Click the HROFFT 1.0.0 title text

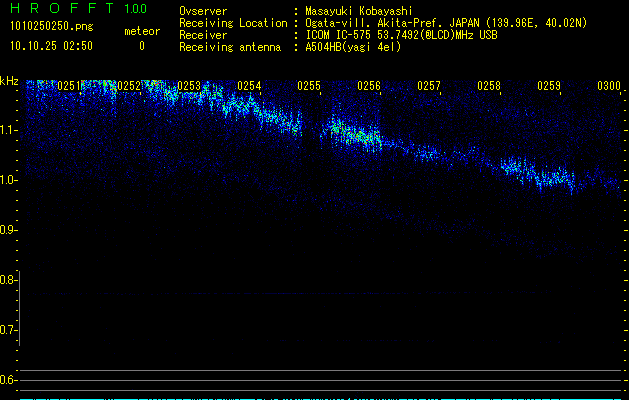[78, 8]
